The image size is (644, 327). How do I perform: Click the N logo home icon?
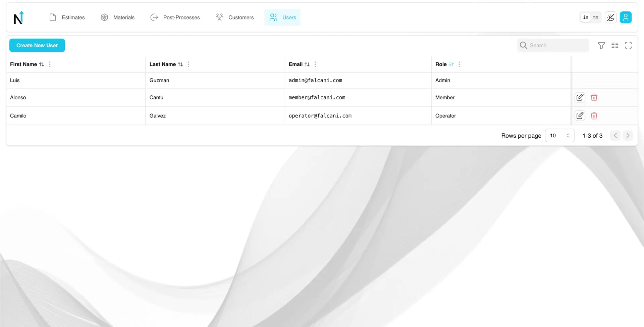(x=19, y=18)
